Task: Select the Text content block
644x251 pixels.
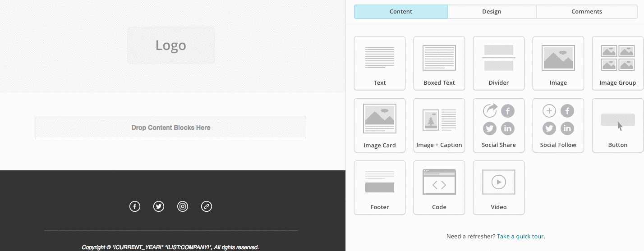Action: pyautogui.click(x=380, y=63)
